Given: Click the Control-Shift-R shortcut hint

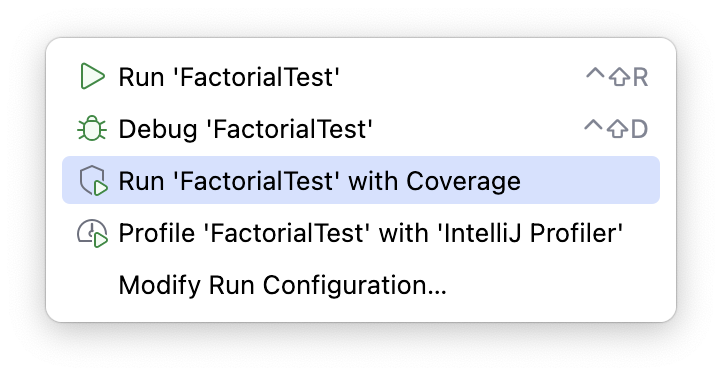Looking at the screenshot, I should tap(617, 77).
